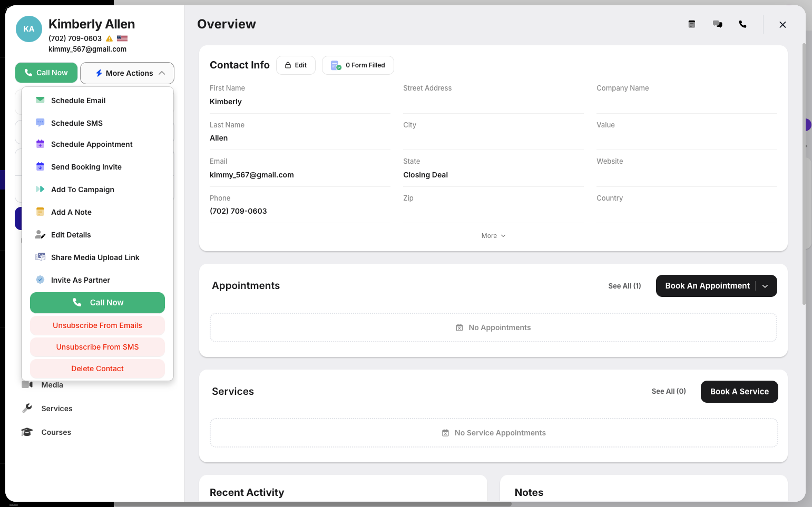The height and width of the screenshot is (507, 812).
Task: Click Unsubscribe From Emails button
Action: point(97,325)
